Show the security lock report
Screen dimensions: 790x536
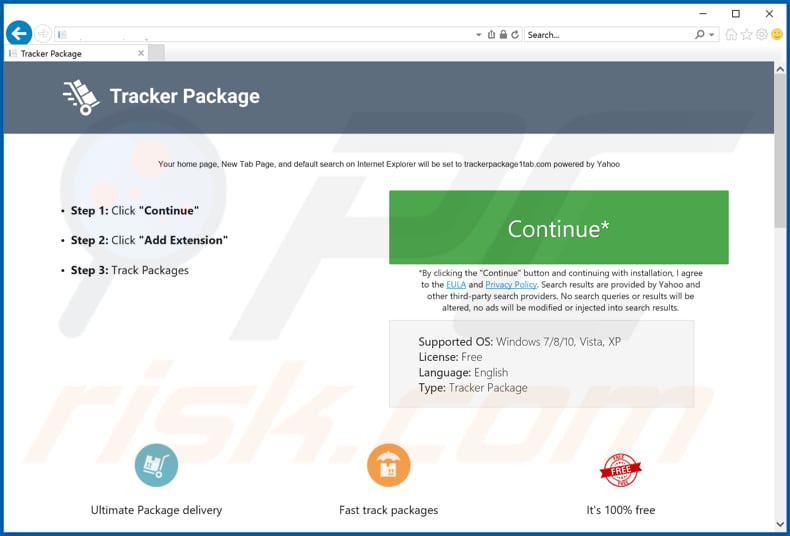point(503,34)
